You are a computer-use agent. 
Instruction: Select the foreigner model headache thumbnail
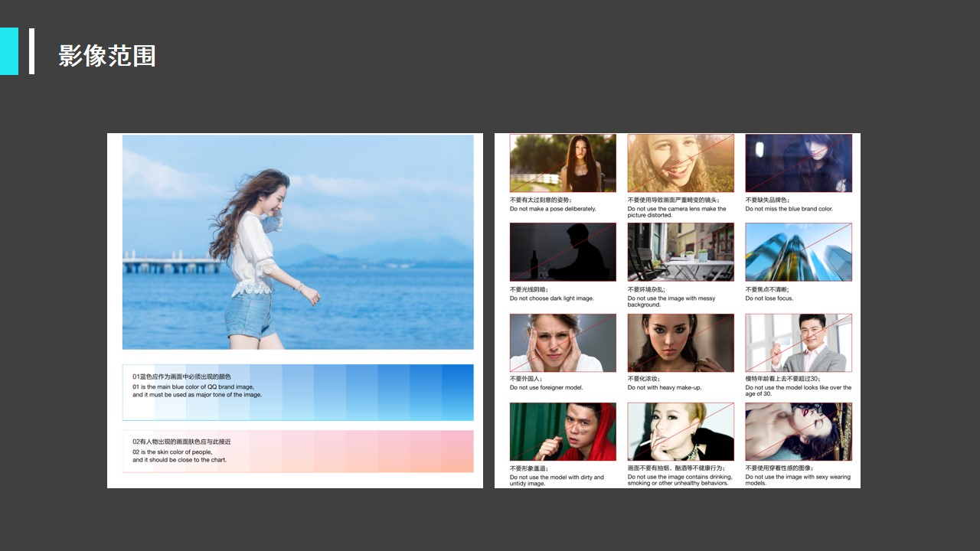[563, 343]
